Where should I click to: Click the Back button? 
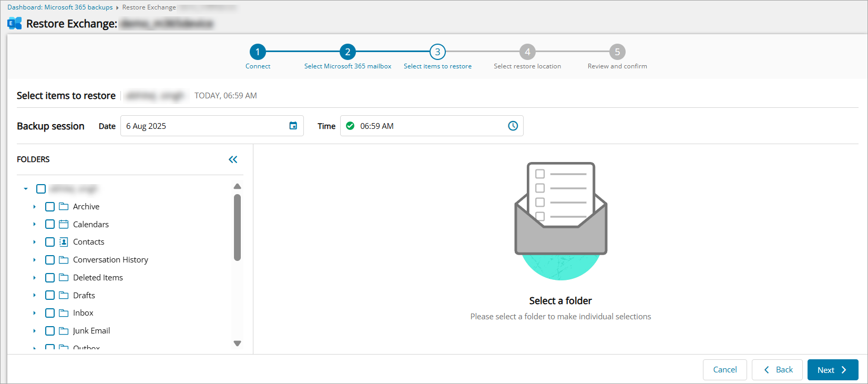coord(777,370)
